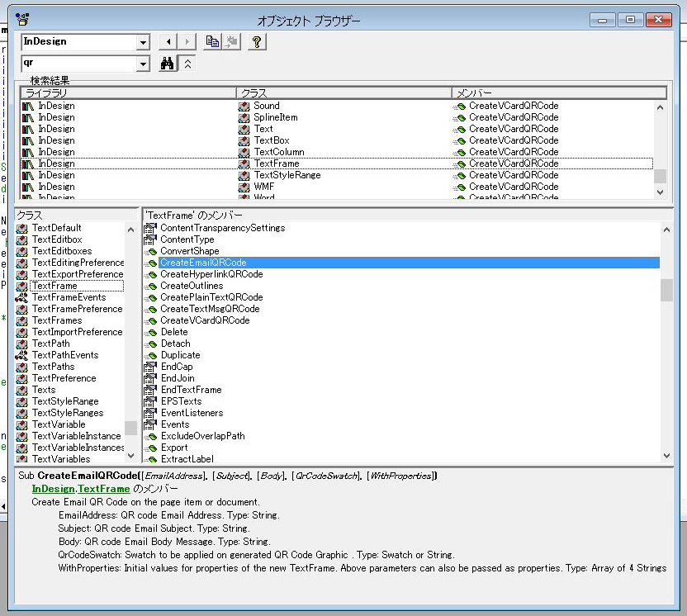Select the ConvertShape member
The width and height of the screenshot is (687, 616).
coord(190,251)
